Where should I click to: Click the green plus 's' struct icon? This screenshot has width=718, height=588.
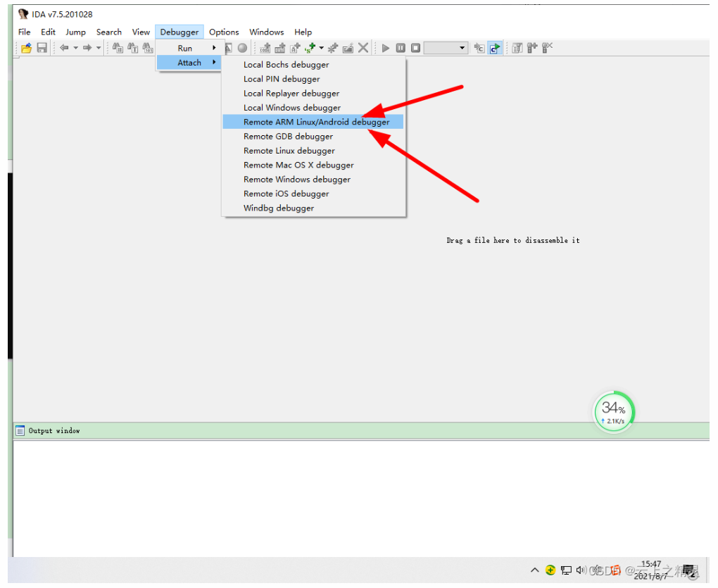[310, 48]
